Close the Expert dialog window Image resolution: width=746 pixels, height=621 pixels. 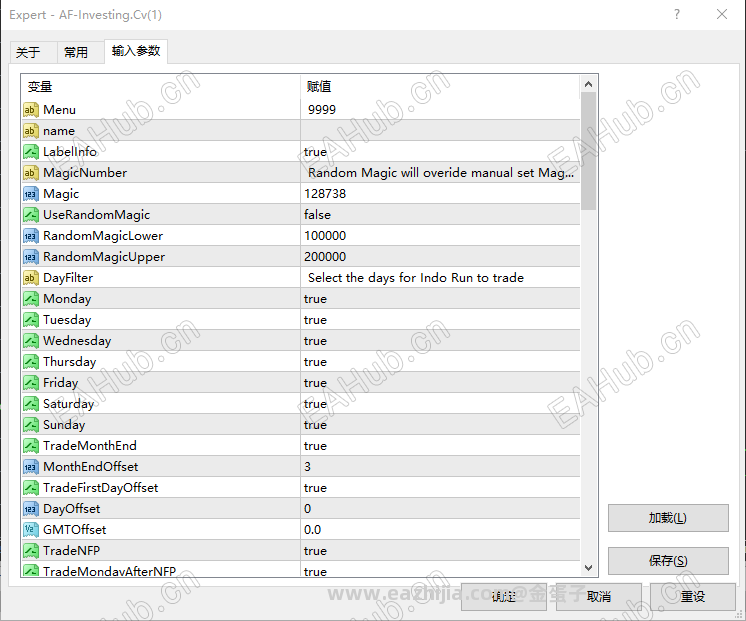click(722, 14)
